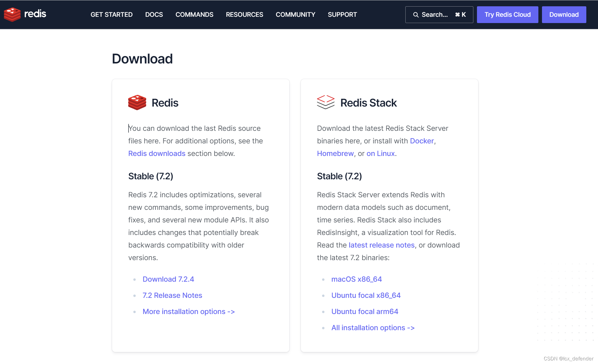
Task: Follow the Redis downloads link
Action: (x=157, y=153)
